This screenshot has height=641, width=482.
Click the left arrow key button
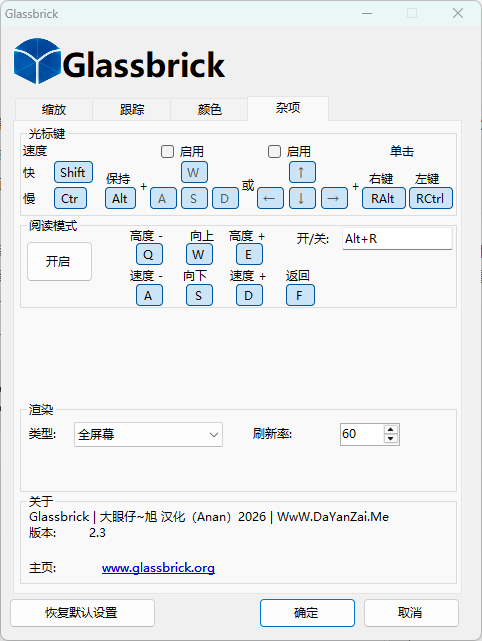270,198
